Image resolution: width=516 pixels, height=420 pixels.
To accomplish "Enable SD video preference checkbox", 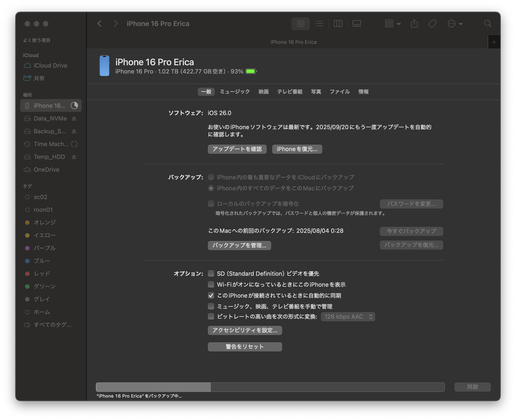I will click(211, 273).
